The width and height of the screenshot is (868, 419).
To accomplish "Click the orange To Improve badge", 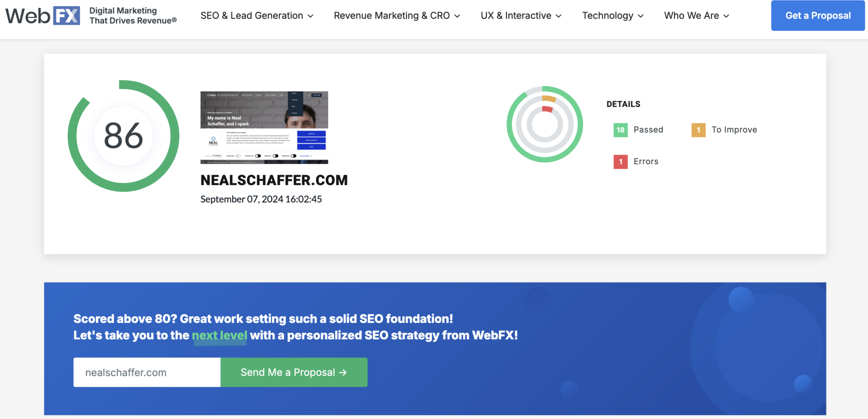I will (698, 130).
